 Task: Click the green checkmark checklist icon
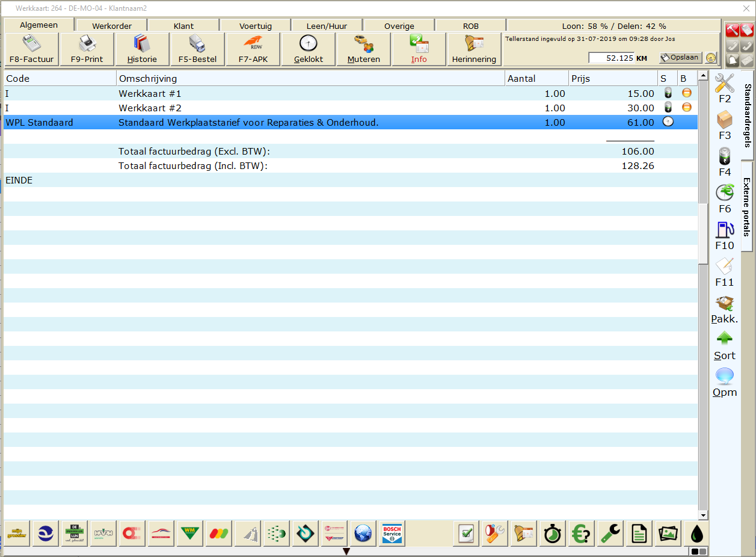[x=465, y=534]
